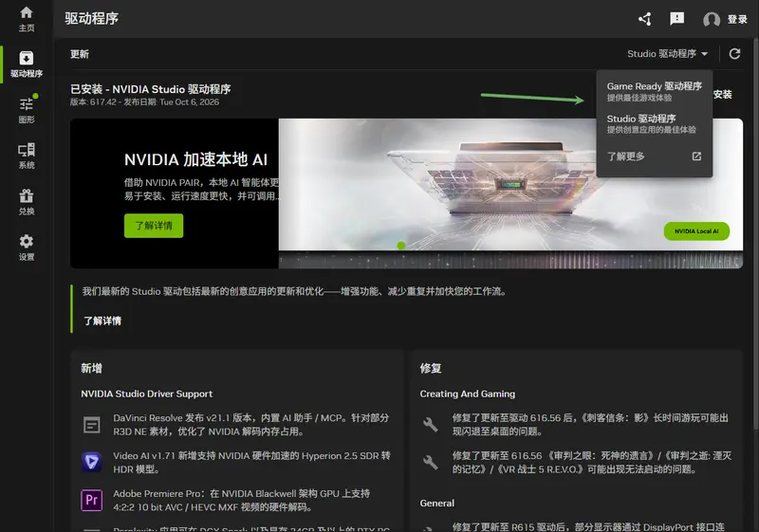Viewport: 759px width, 532px height.
Task: Click the share icon in the header
Action: click(645, 19)
